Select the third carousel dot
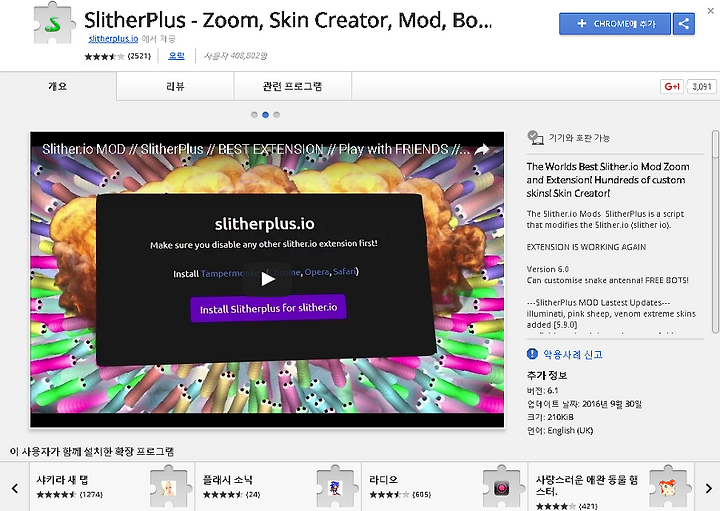The image size is (720, 511). (276, 115)
